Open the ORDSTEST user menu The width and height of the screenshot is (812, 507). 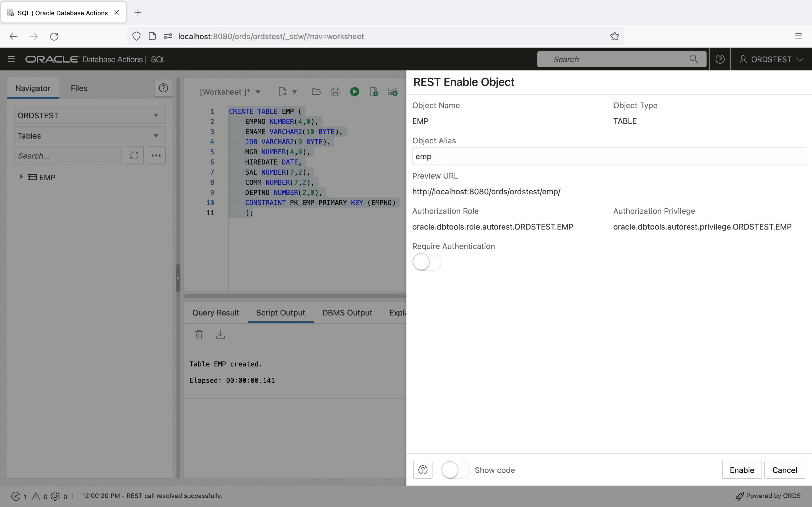pos(771,59)
